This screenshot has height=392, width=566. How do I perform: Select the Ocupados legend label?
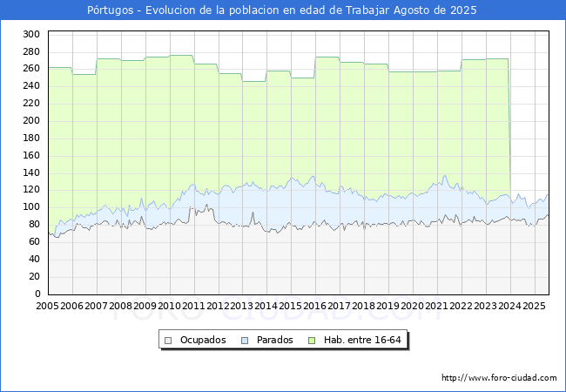tap(203, 340)
